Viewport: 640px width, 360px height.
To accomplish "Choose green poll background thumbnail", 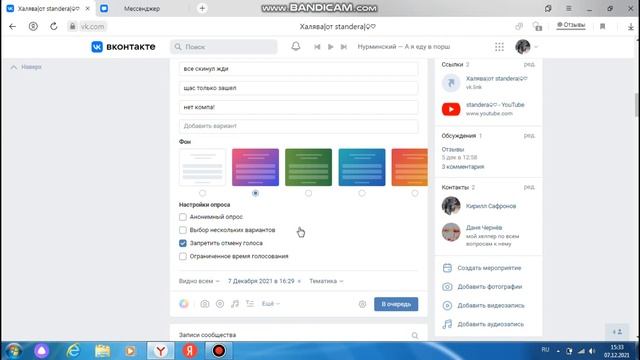I will [309, 167].
